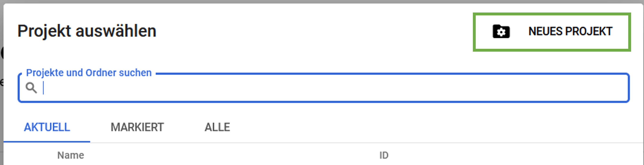
Task: Click the NEUES PROJEKT text label
Action: [570, 32]
